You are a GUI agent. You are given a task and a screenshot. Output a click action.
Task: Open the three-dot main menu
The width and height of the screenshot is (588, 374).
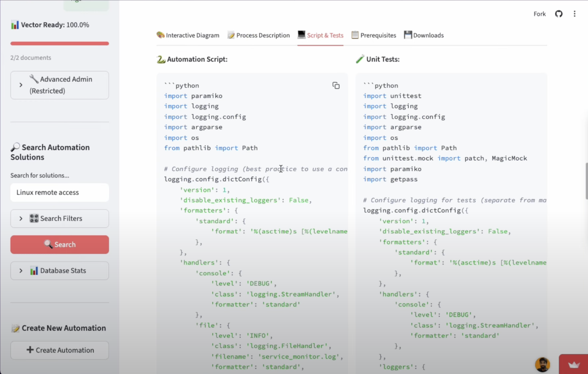574,14
